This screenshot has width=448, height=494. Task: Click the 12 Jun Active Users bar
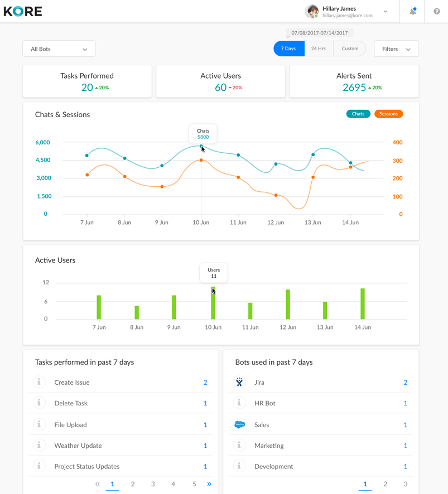coord(288,304)
